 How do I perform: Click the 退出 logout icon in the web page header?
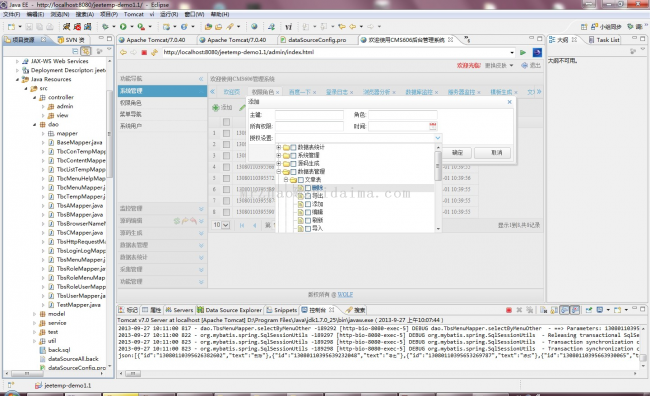tap(524, 65)
